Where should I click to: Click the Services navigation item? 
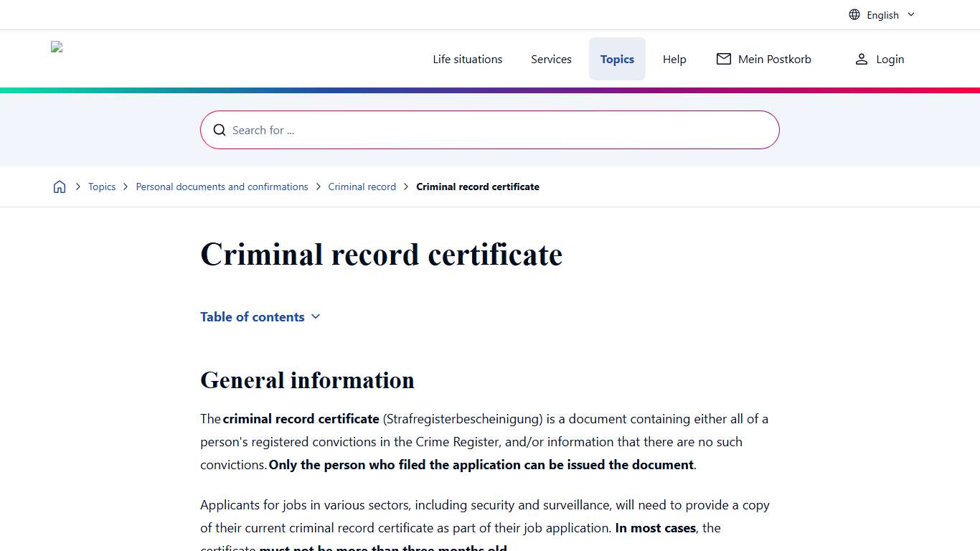551,59
